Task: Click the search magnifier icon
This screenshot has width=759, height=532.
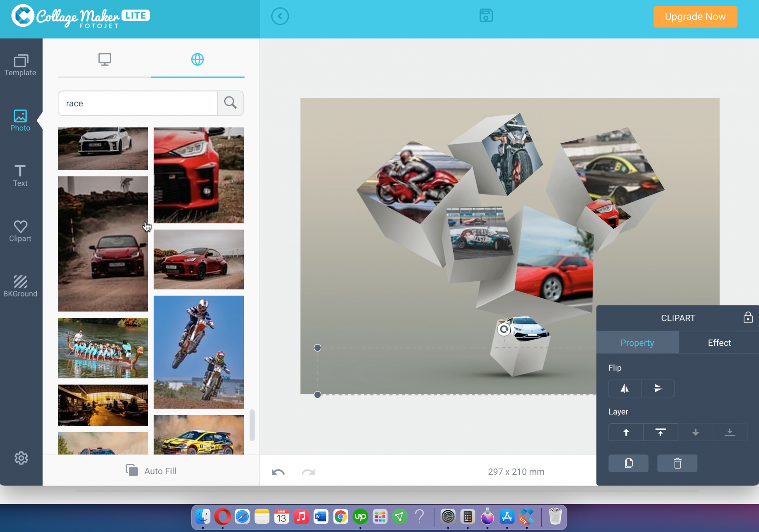Action: pyautogui.click(x=230, y=103)
